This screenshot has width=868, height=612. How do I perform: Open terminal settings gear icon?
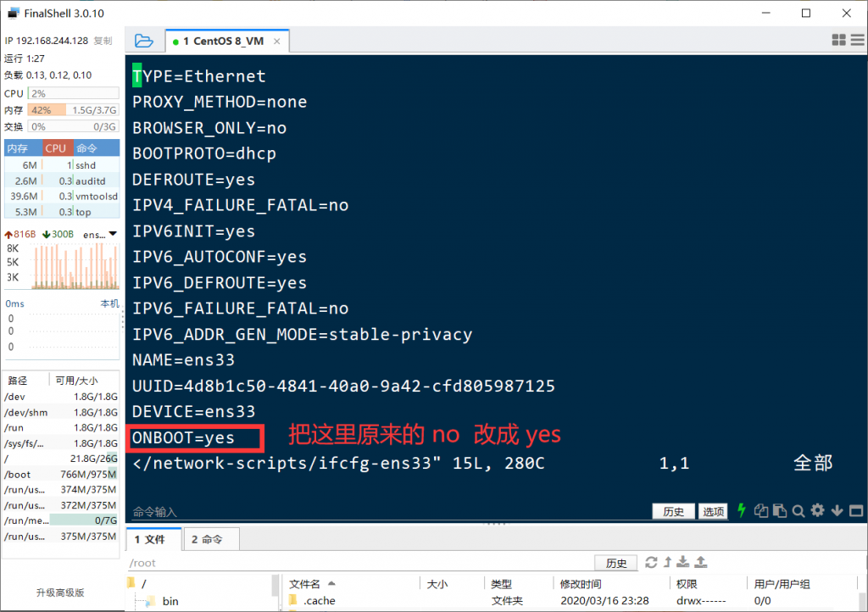tap(817, 510)
